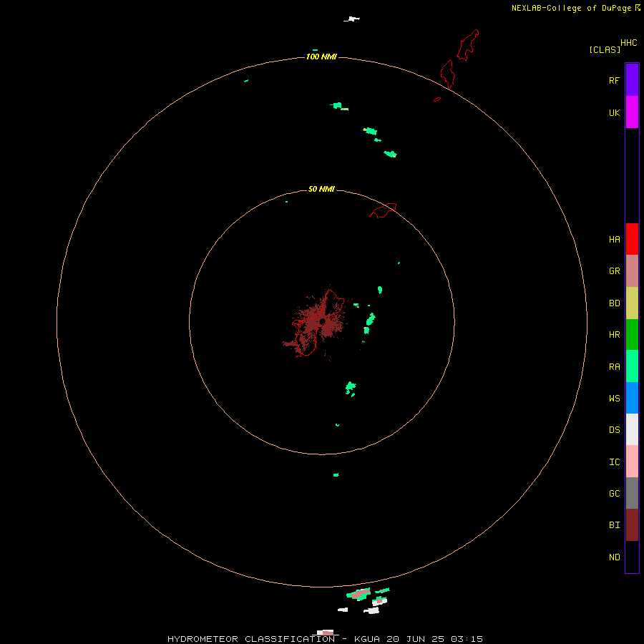Select the GC gray legend swatch

632,493
